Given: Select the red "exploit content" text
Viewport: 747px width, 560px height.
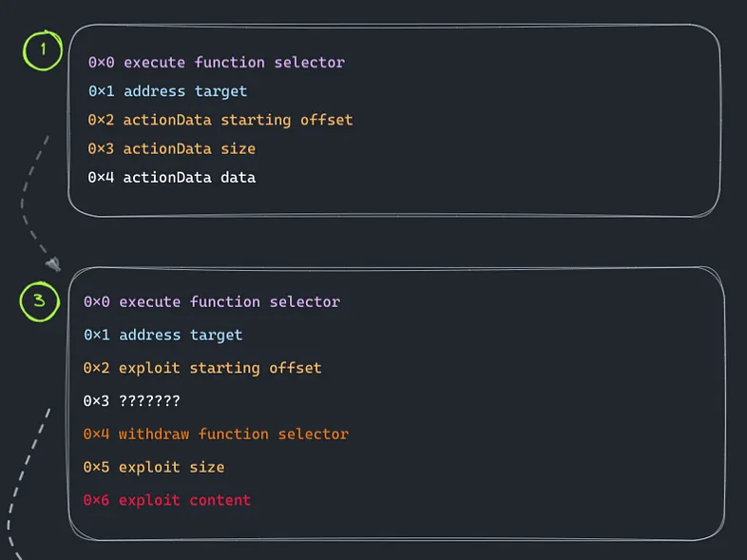Looking at the screenshot, I should [x=184, y=500].
